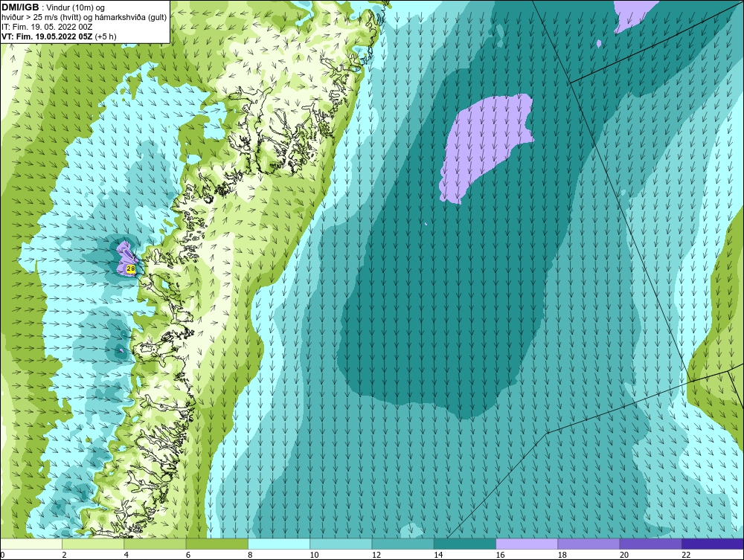The width and height of the screenshot is (744, 560).
Task: Click the 'hviður > 25 m/s' text line
Action: coord(84,18)
